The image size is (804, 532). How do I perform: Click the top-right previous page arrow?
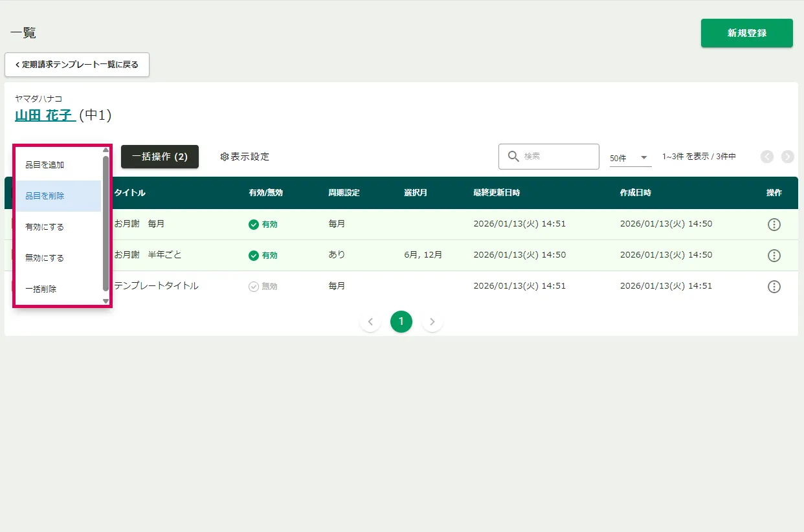(767, 157)
